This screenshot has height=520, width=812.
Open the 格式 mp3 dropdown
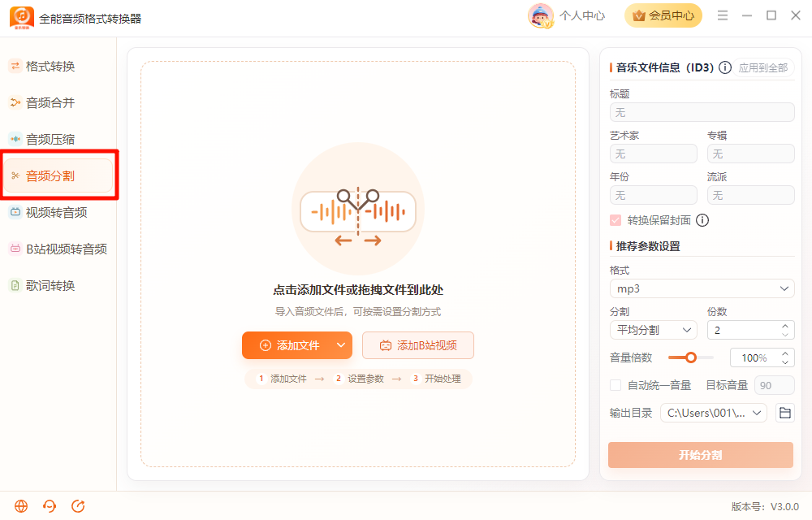coord(702,288)
